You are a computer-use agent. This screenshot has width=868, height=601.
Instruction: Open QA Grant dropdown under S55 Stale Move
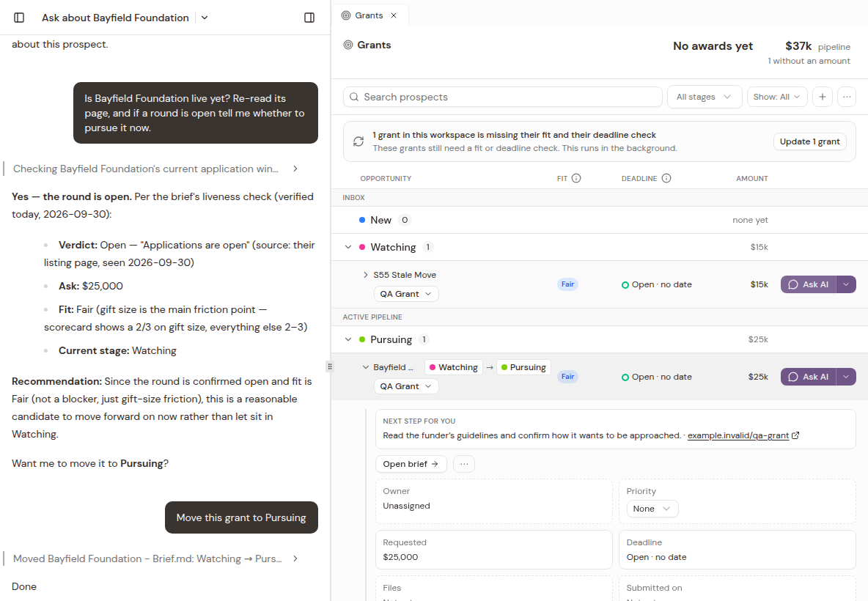pyautogui.click(x=406, y=294)
